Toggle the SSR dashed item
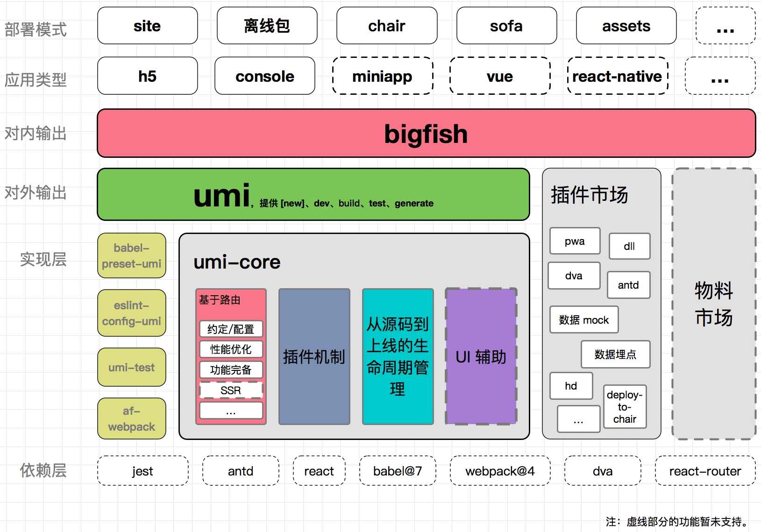This screenshot has width=761, height=532. point(231,390)
